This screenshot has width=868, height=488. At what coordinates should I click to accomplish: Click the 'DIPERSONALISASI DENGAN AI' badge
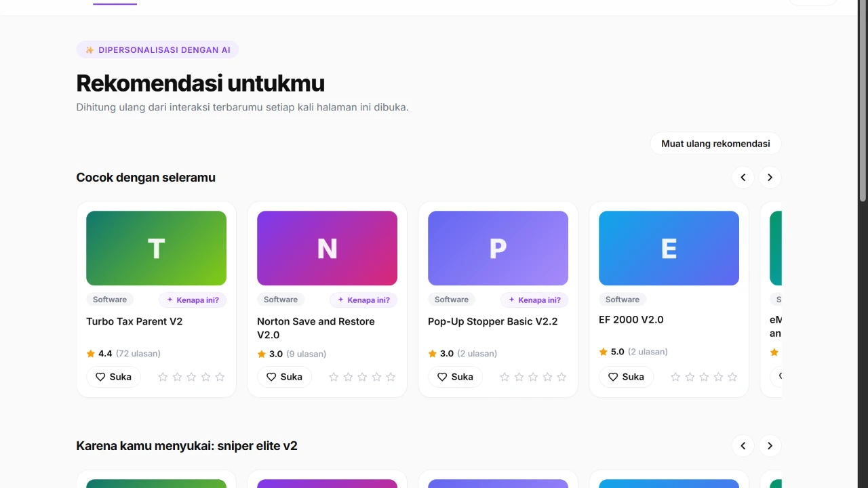(157, 50)
